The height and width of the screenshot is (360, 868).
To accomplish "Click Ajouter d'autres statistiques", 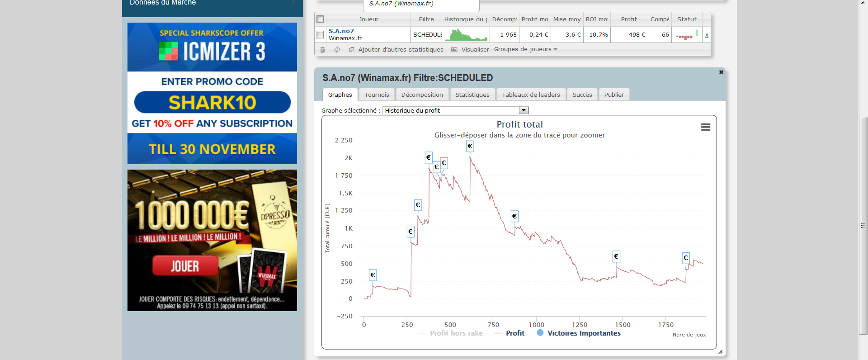I will click(401, 50).
